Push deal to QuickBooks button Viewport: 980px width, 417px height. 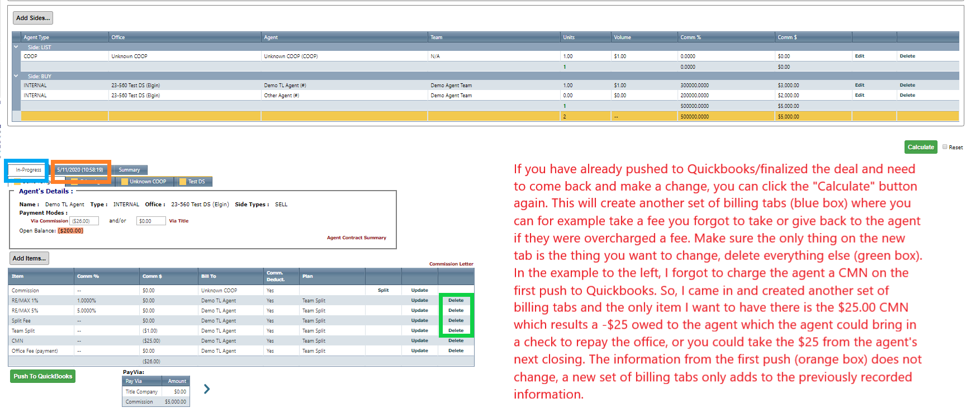[x=43, y=376]
